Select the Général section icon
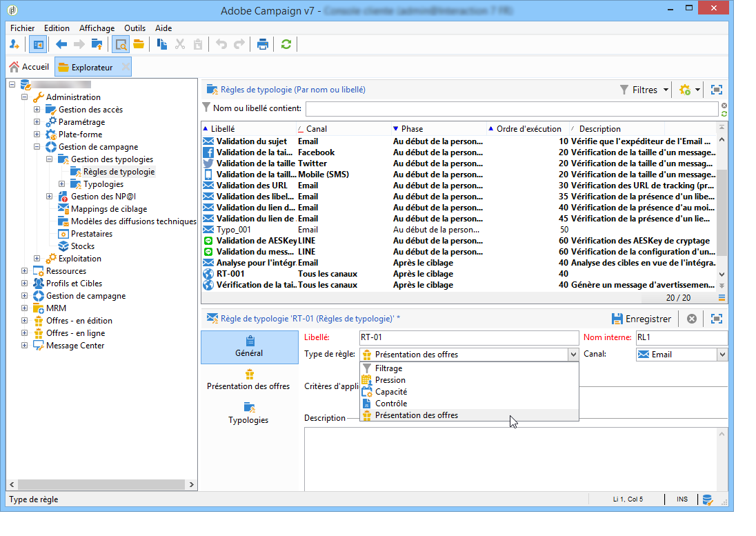Viewport: 756px width, 536px height. tap(250, 341)
